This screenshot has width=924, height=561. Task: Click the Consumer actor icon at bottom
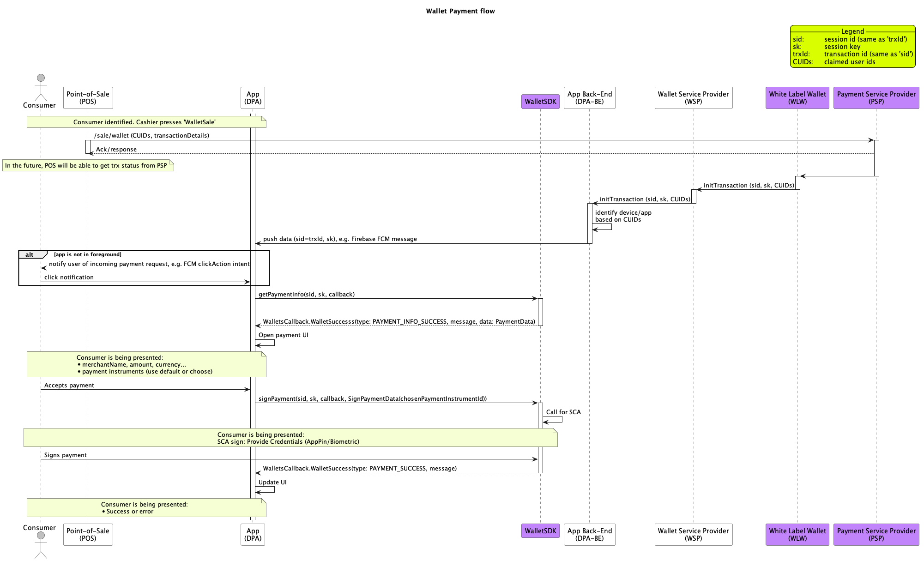click(41, 544)
